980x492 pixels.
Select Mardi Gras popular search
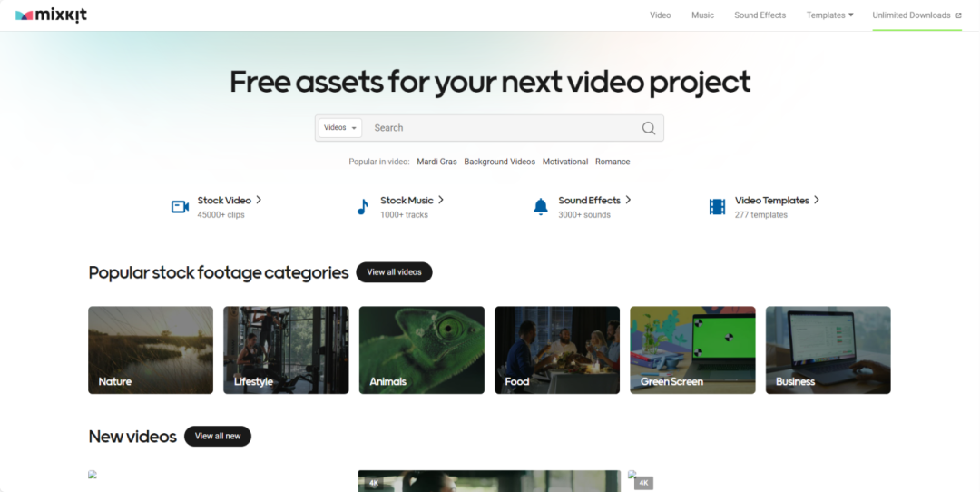tap(436, 162)
